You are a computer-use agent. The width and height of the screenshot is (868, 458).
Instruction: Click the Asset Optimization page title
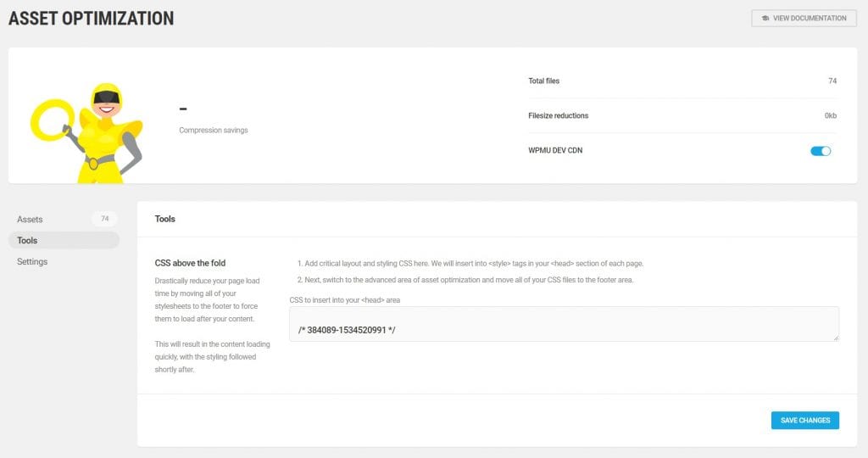pos(91,19)
